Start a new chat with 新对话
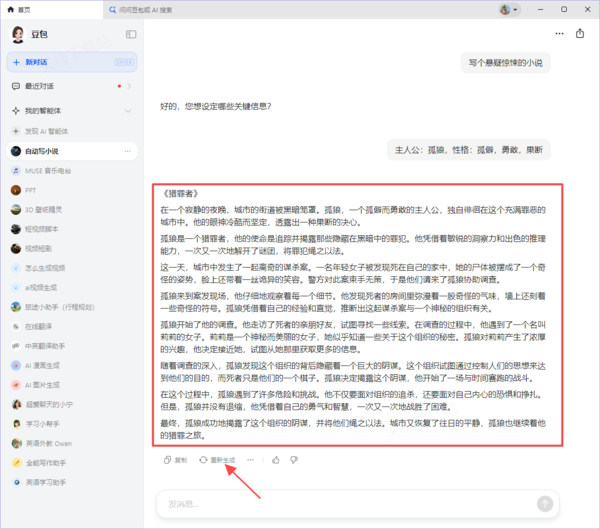Image resolution: width=600 pixels, height=529 pixels. coord(70,62)
